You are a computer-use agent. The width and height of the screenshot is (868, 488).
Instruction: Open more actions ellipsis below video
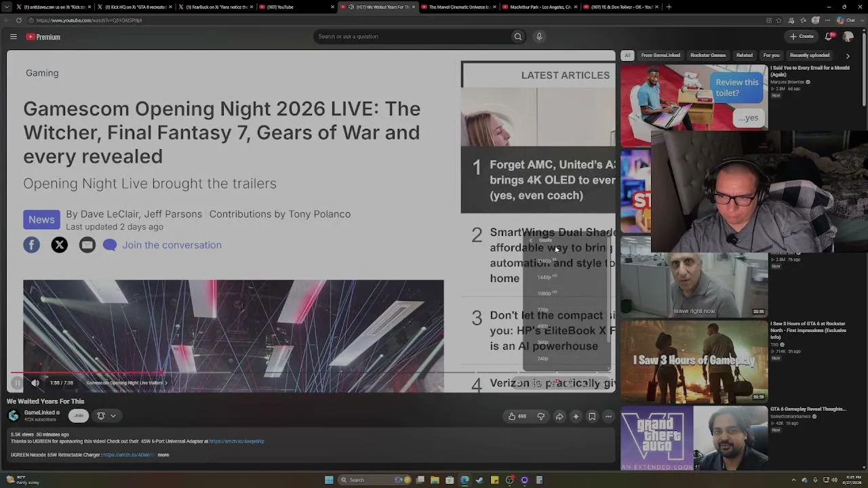[x=608, y=416]
